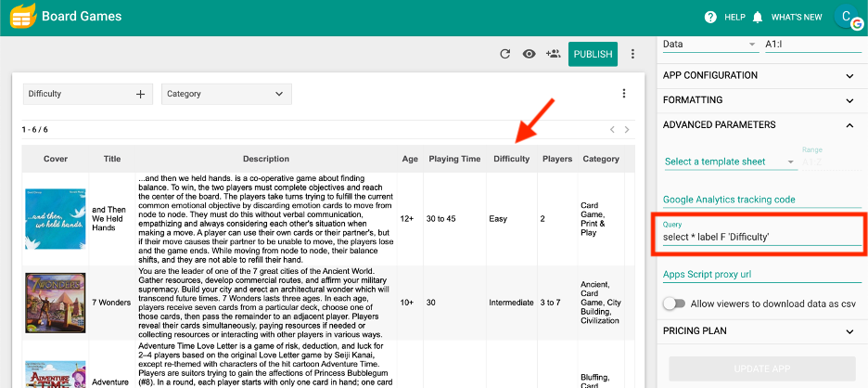
Task: Click the Board Games app title
Action: (x=82, y=16)
